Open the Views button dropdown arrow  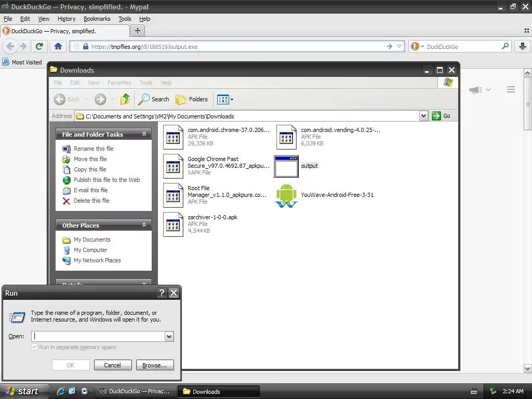[232, 99]
